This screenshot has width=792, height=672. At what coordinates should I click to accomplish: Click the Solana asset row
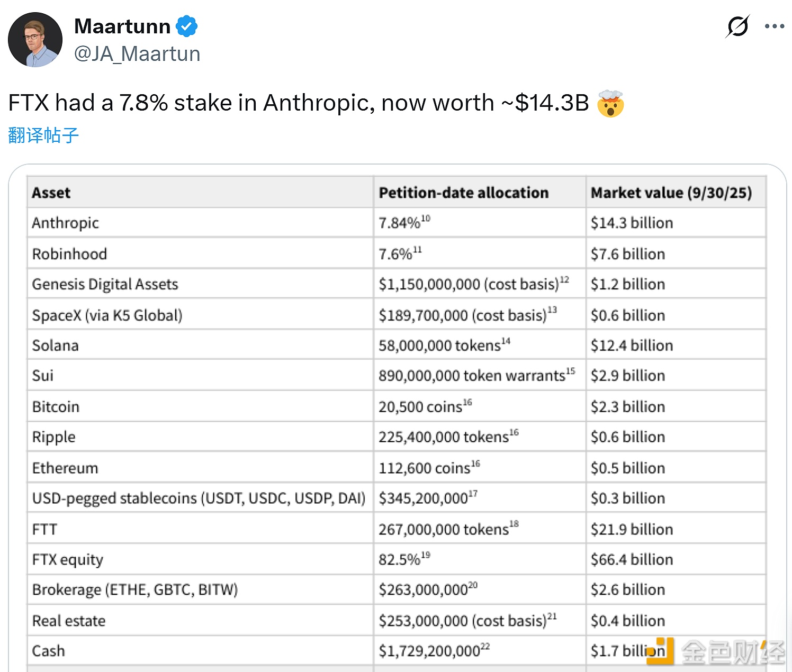56,346
